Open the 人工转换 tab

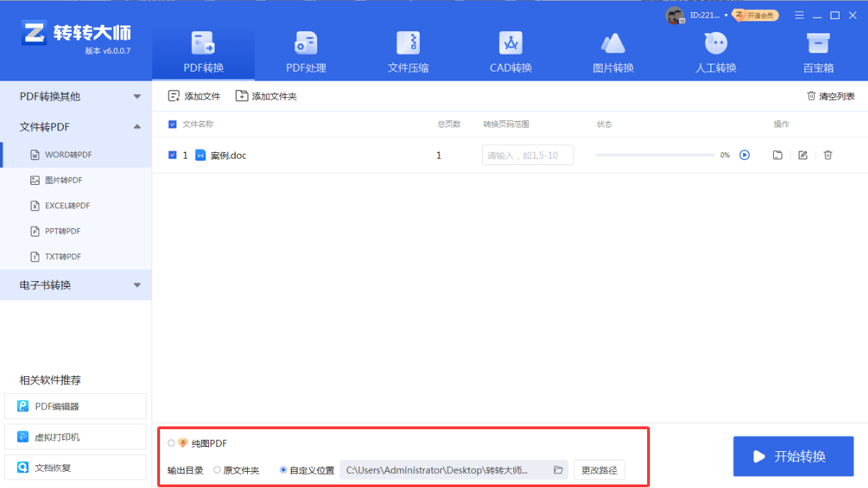[716, 52]
